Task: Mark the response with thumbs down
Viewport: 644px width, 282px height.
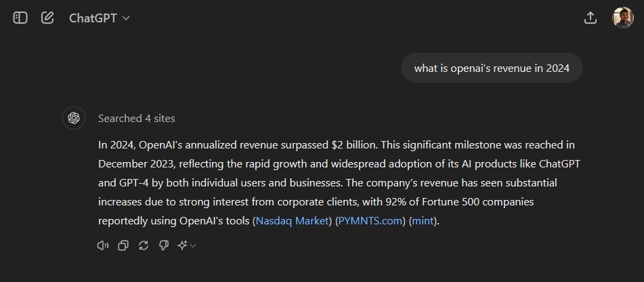Action: click(164, 245)
